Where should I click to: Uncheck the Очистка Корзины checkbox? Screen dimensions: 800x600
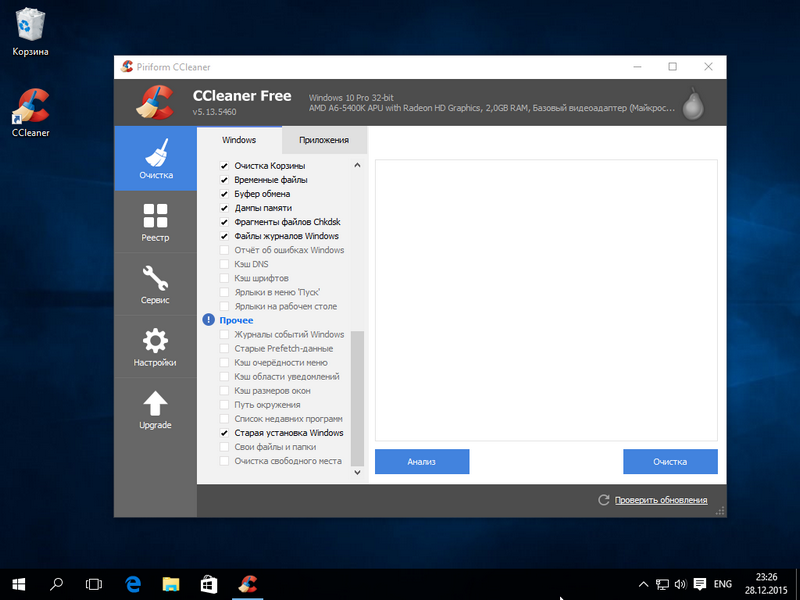[x=225, y=166]
